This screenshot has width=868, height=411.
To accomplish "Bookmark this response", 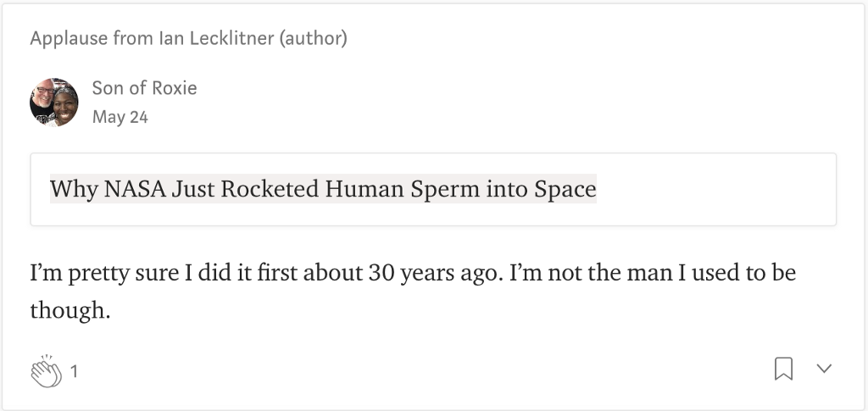I will pyautogui.click(x=783, y=369).
